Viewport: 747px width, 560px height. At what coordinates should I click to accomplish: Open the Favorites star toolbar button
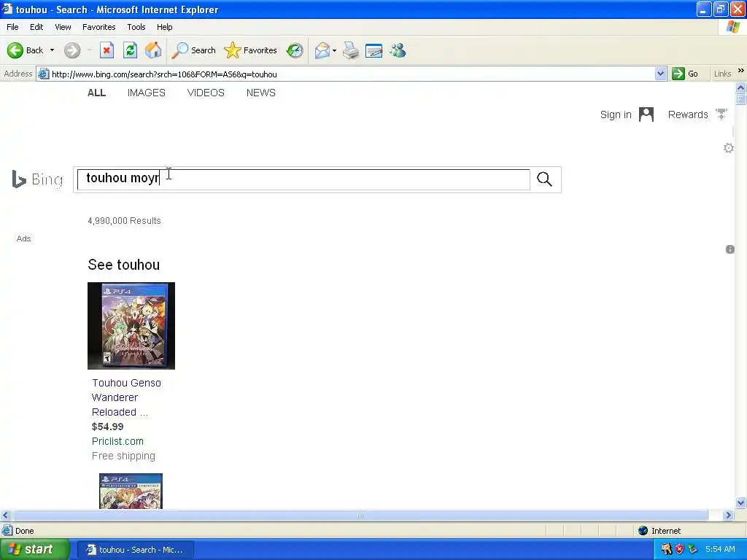coord(251,50)
